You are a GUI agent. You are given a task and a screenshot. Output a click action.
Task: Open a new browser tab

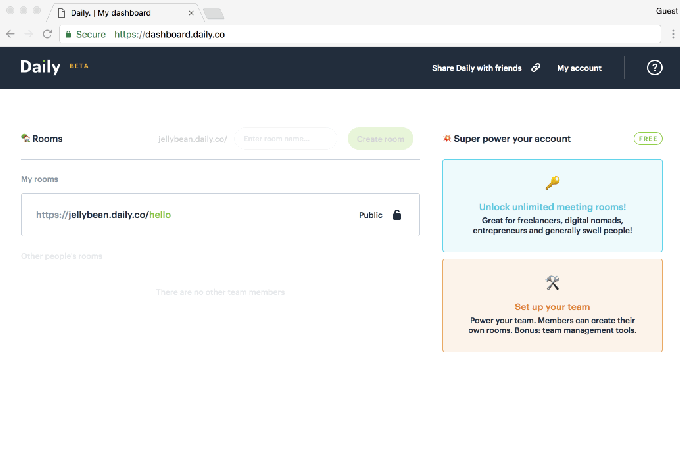point(213,13)
